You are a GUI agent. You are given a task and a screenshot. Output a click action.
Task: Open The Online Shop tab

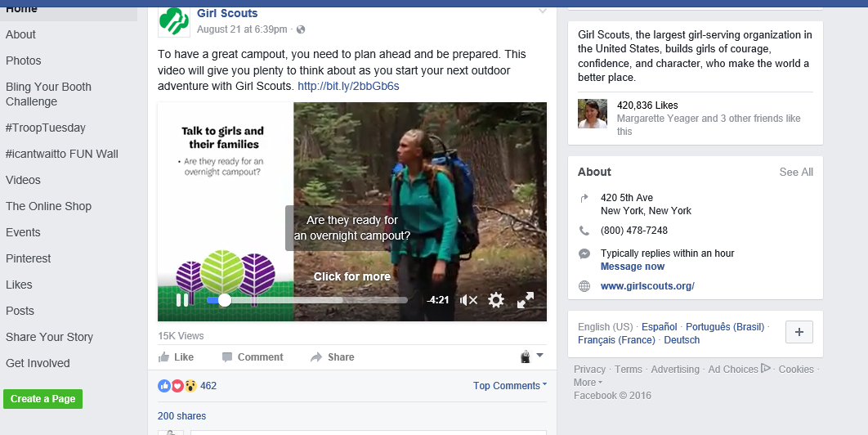point(48,206)
